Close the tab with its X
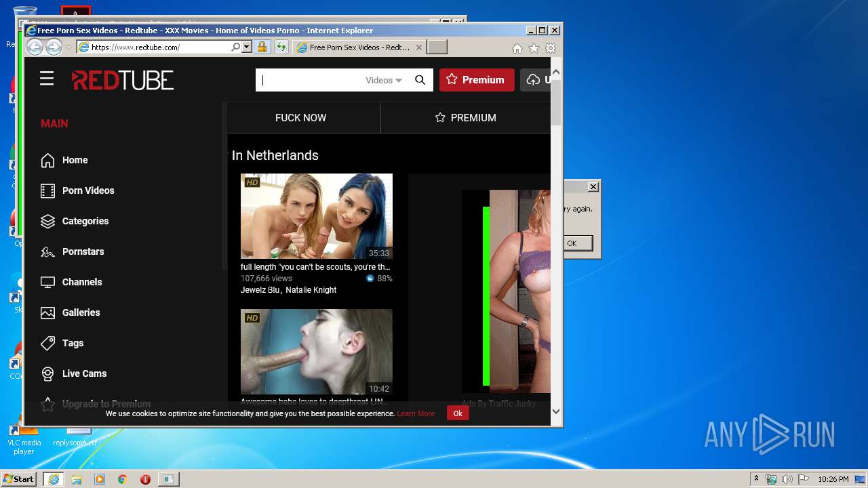 coord(419,47)
